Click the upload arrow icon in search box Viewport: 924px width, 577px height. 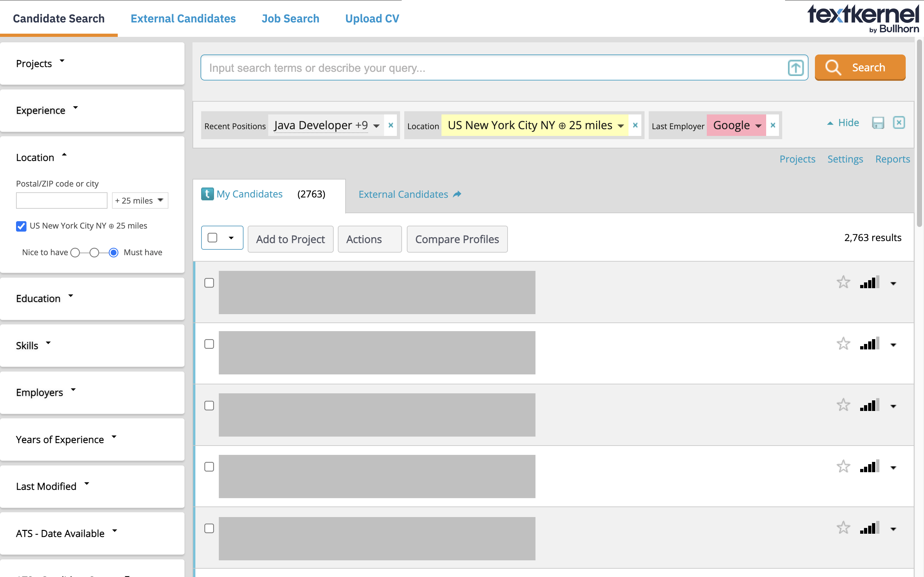pos(795,68)
